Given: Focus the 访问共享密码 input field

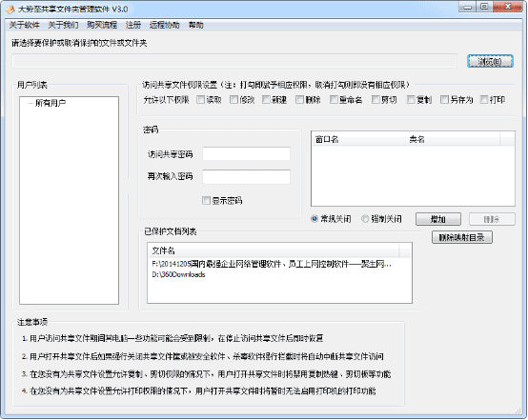Looking at the screenshot, I should [246, 154].
